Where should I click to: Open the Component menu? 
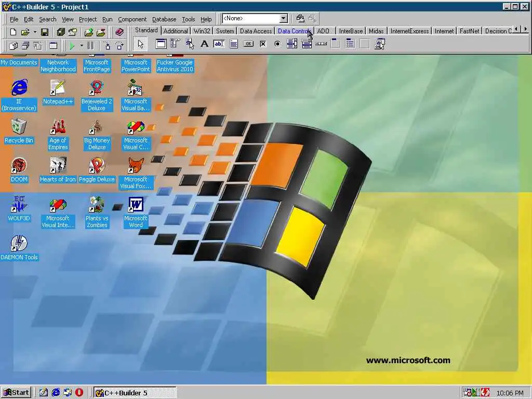[132, 19]
